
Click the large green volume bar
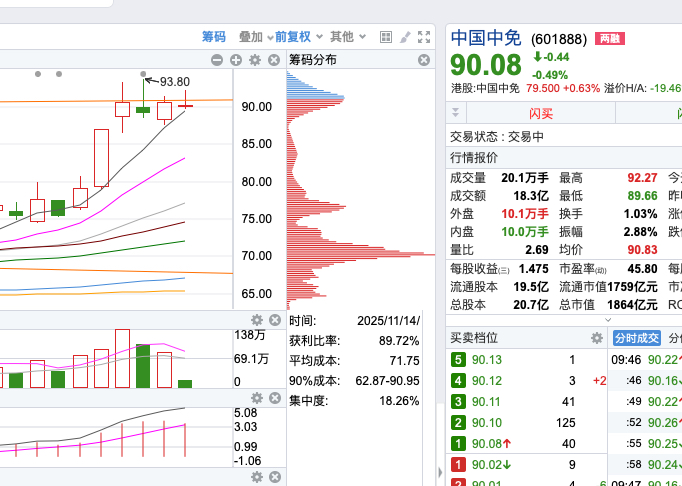(x=143, y=366)
